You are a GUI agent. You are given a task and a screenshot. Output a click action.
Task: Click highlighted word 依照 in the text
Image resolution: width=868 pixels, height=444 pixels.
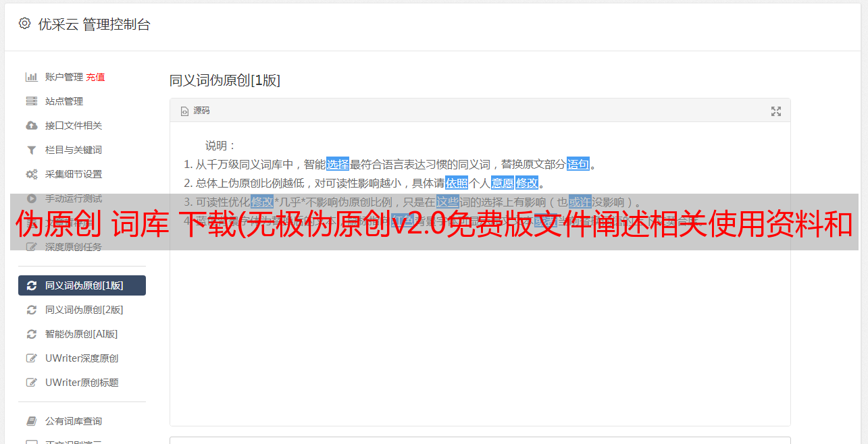[457, 183]
